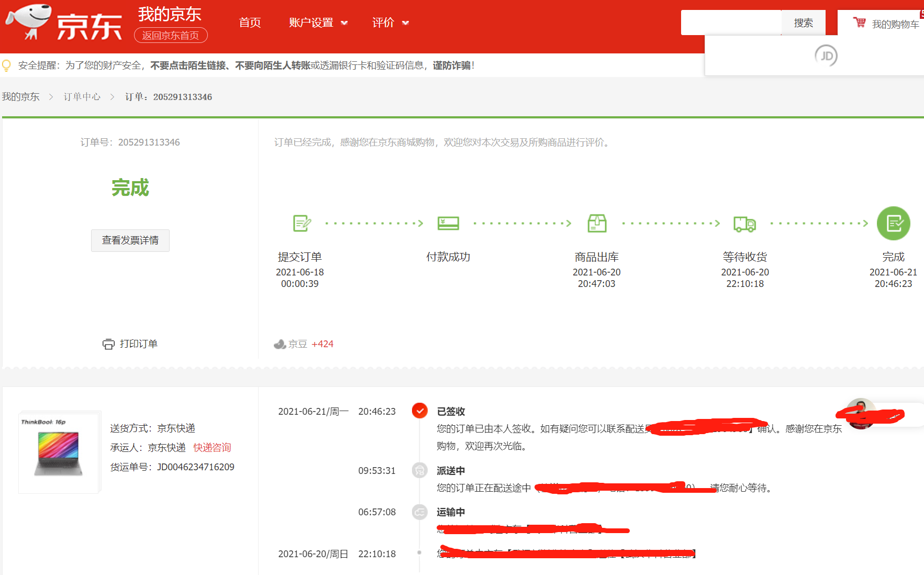Click 返回京东首页 button

(171, 35)
